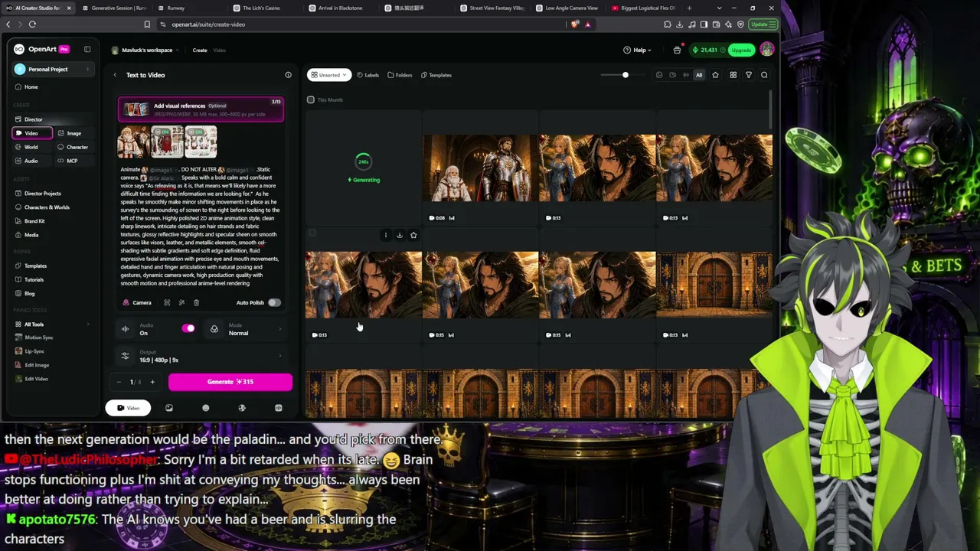
Task: Check the This Month checkbox
Action: click(310, 99)
